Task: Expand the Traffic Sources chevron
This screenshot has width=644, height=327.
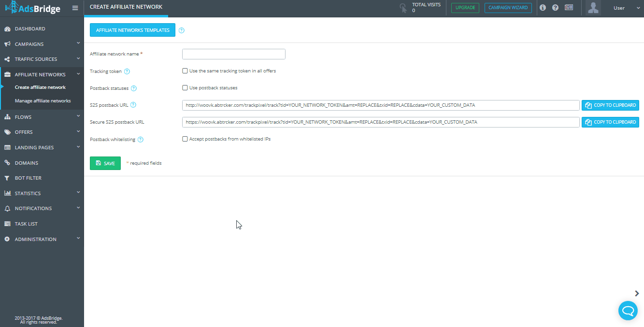Action: click(78, 59)
